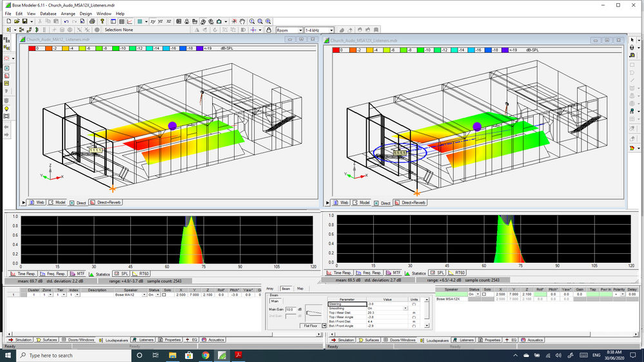Choose the pan hand tool icon
The height and width of the screenshot is (362, 644).
coord(242,21)
